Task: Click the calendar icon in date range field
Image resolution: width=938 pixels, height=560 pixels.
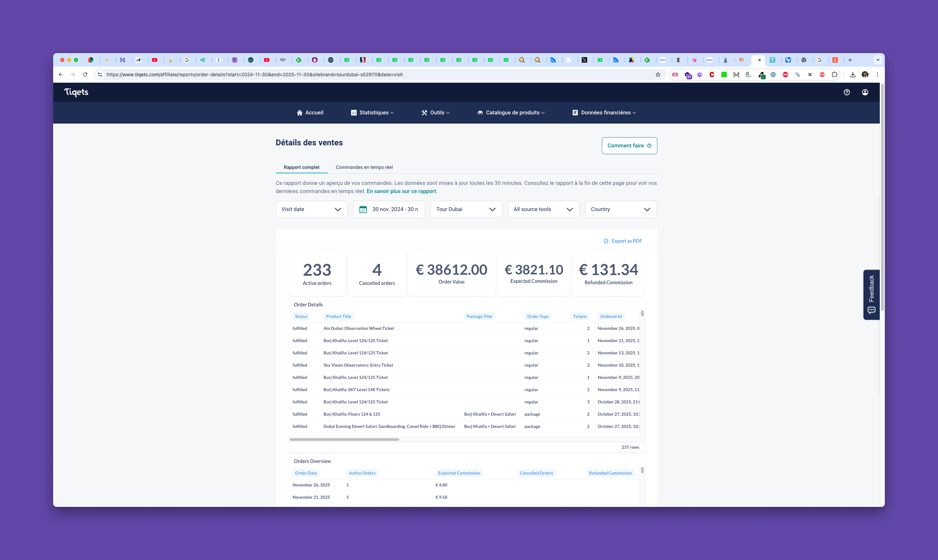Action: point(363,209)
